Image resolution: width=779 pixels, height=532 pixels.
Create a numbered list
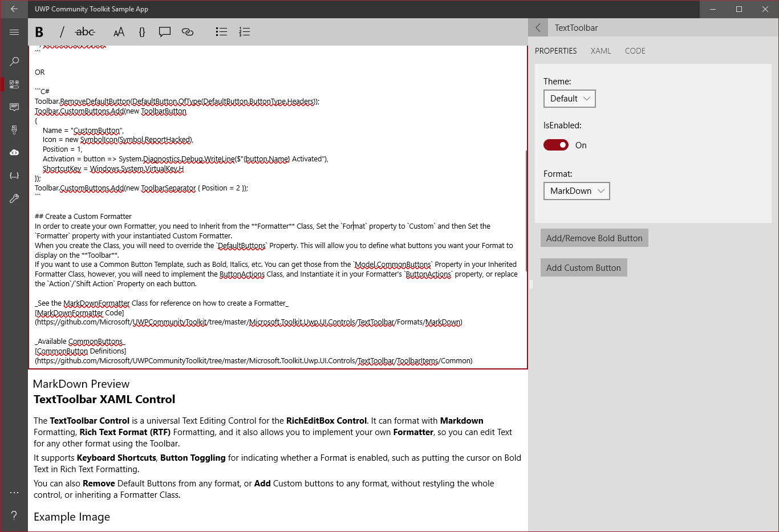pos(245,32)
